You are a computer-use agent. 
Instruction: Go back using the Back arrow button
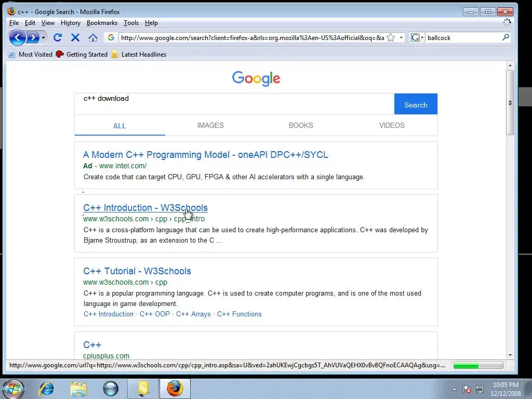(x=17, y=37)
